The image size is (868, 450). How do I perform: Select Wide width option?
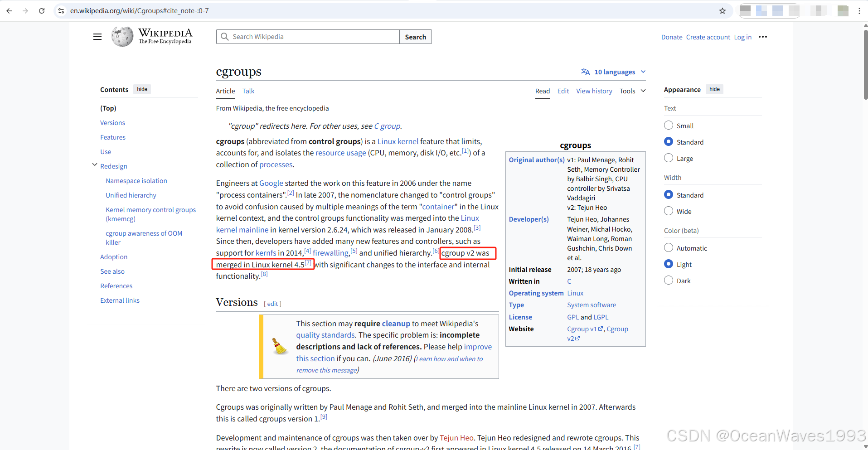tap(669, 211)
